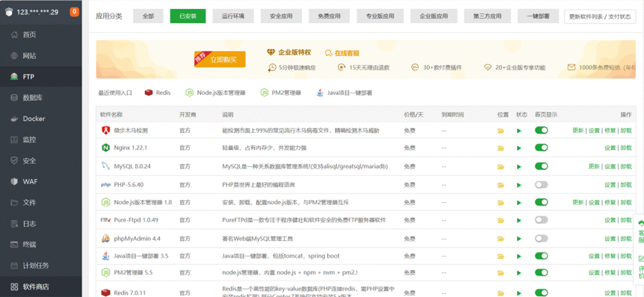Click 修复 link for Node.js版本管理器 1.8
This screenshot has height=297, width=644.
(x=610, y=202)
